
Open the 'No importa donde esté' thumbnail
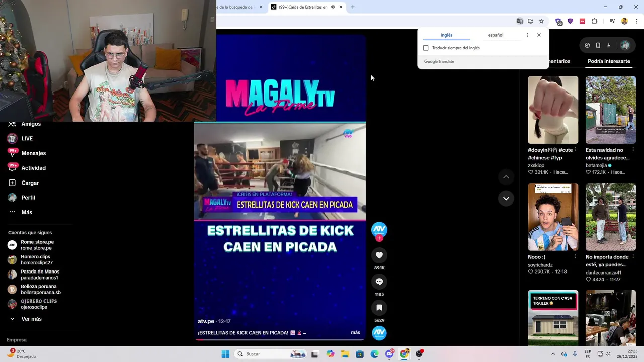(x=611, y=217)
